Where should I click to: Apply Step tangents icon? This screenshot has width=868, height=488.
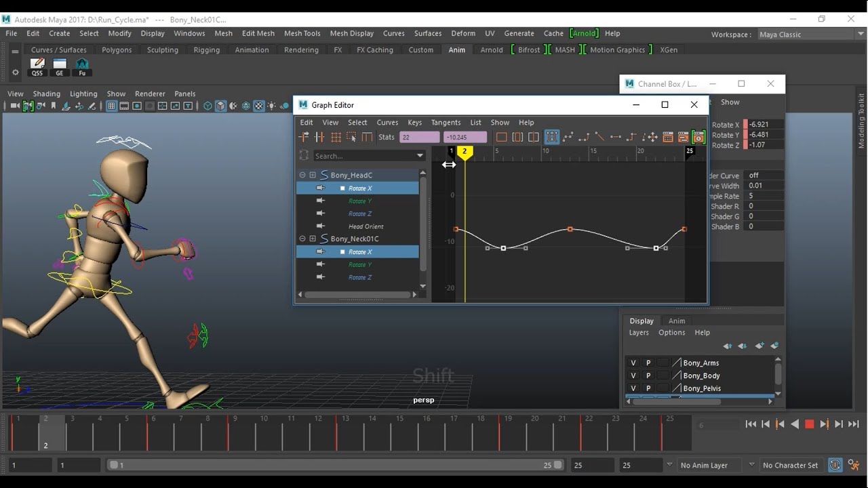pyautogui.click(x=632, y=137)
